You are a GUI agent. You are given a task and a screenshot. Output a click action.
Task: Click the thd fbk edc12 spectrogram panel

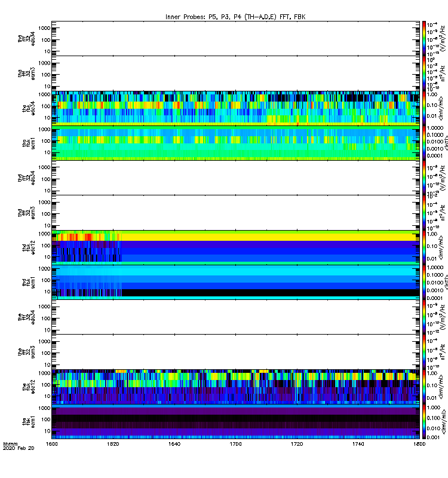pyautogui.click(x=235, y=247)
